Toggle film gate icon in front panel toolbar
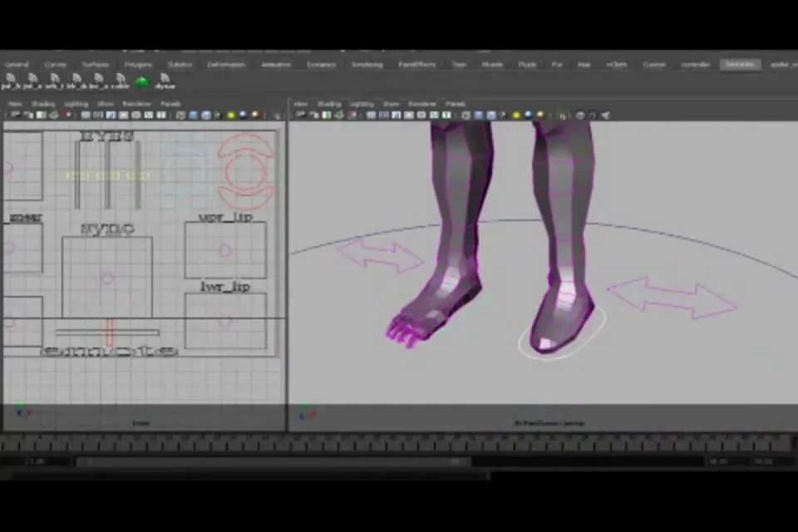The image size is (798, 532). coord(98,116)
